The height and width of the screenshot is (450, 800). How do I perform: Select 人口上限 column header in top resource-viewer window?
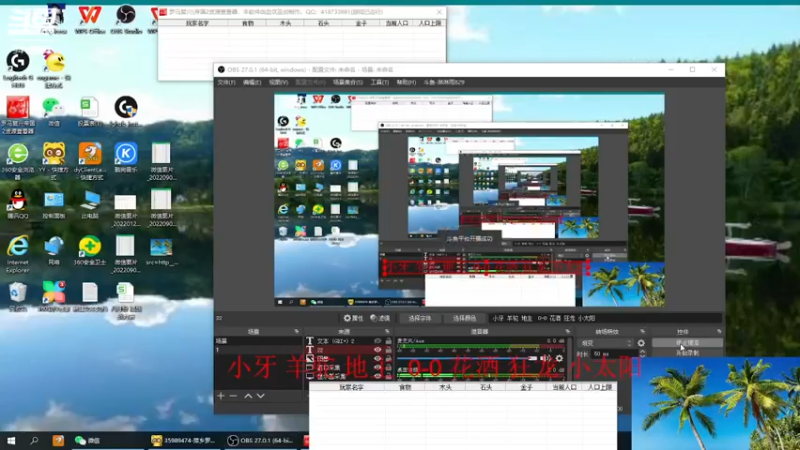pos(430,23)
